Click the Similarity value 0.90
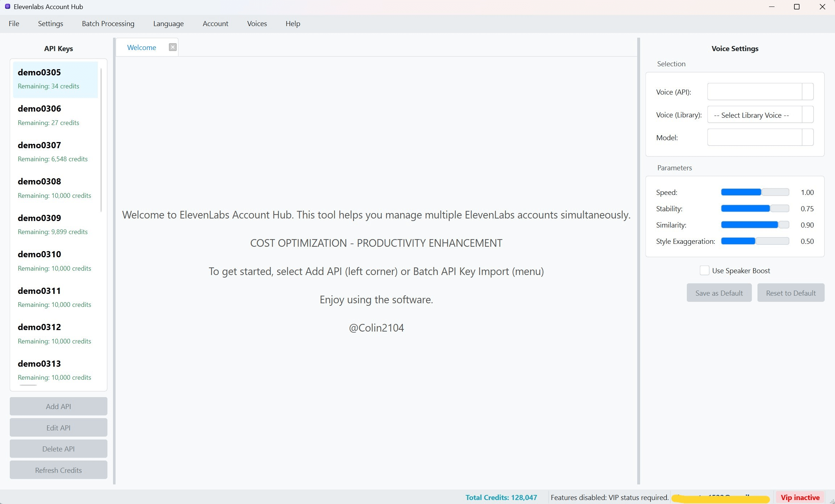The width and height of the screenshot is (835, 504). 807,225
